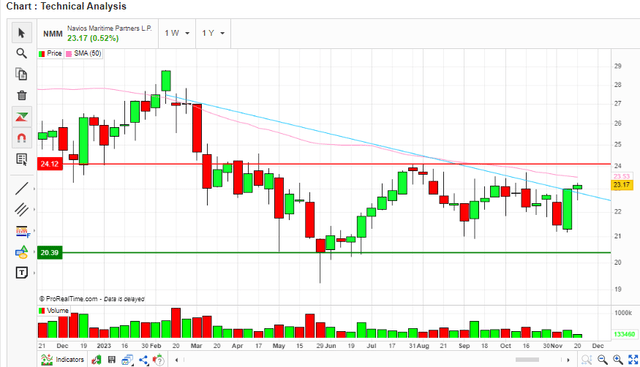Viewport: 640px width, 367px height.
Task: Click the 23.17 (0.52%) price quote
Action: click(x=93, y=38)
